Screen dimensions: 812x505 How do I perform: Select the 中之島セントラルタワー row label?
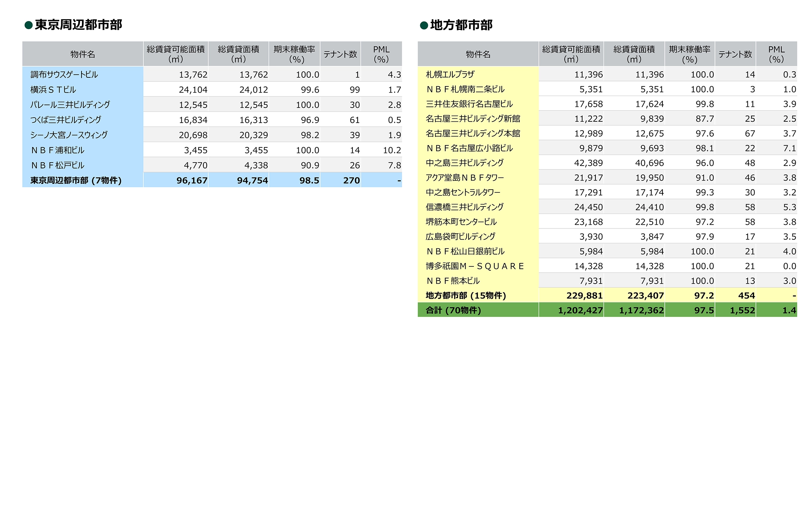[463, 192]
